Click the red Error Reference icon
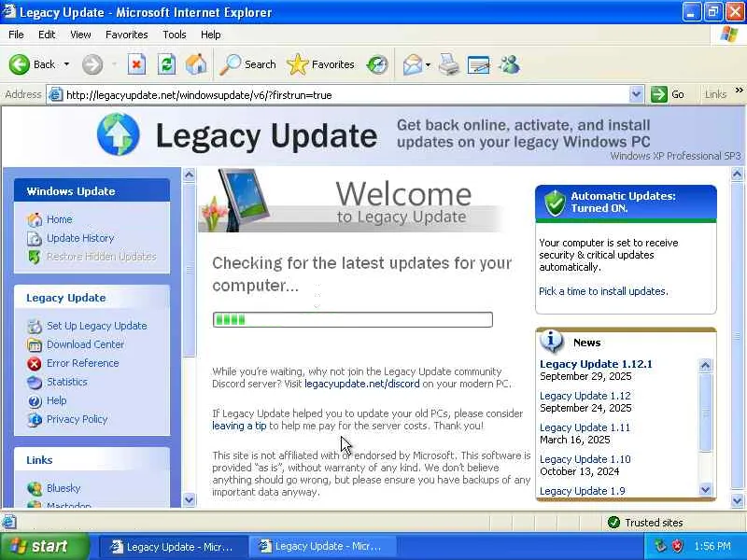Viewport: 747px width, 560px height. (35, 363)
